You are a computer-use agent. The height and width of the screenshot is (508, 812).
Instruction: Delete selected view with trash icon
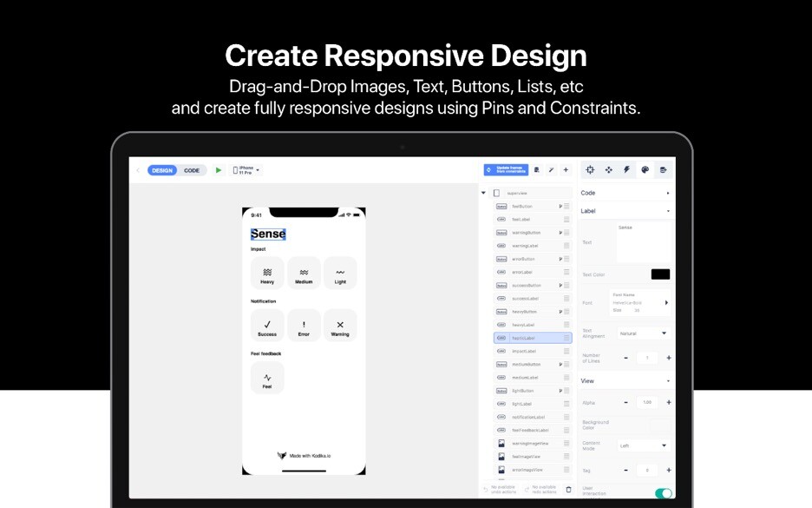tap(568, 490)
